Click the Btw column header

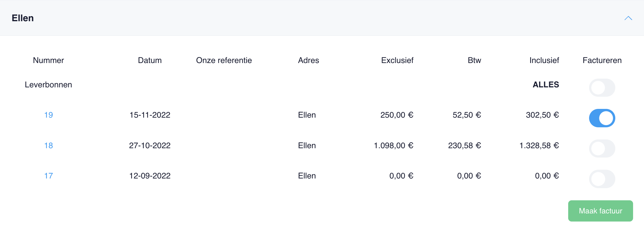point(474,60)
